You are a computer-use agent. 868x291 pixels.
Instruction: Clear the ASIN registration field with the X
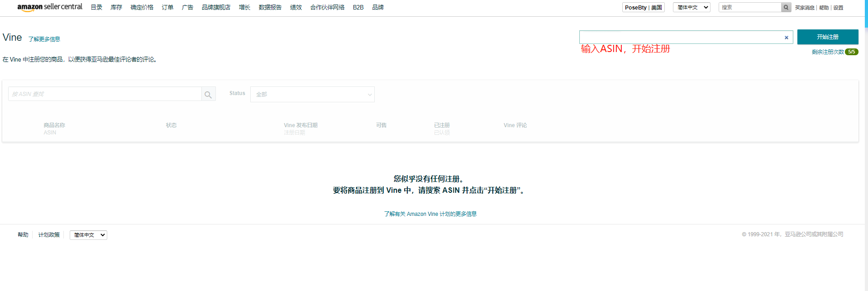(787, 38)
